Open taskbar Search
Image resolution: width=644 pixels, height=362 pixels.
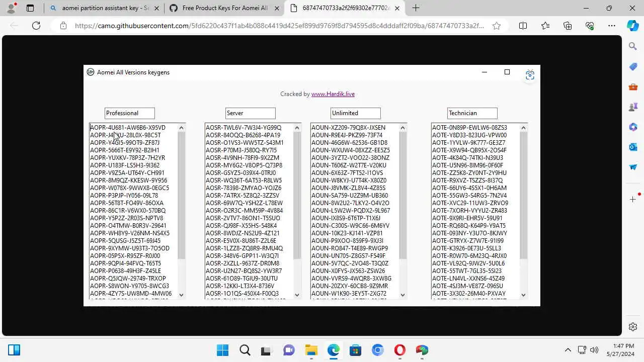click(x=245, y=350)
